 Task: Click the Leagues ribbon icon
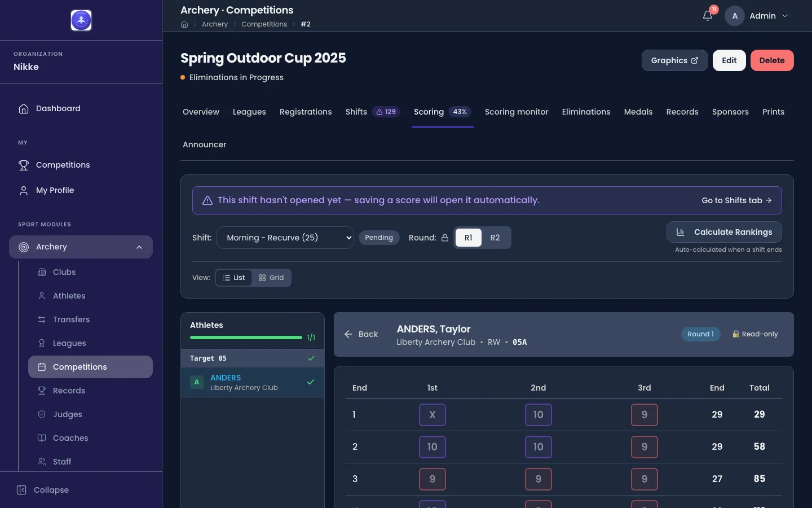42,343
